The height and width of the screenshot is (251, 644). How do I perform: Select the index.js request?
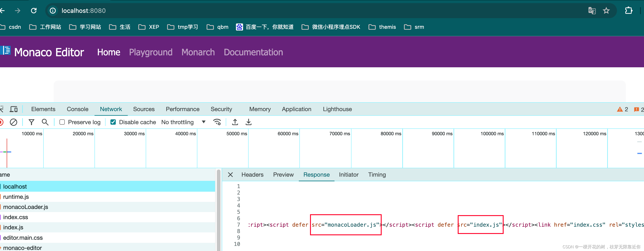(108, 227)
